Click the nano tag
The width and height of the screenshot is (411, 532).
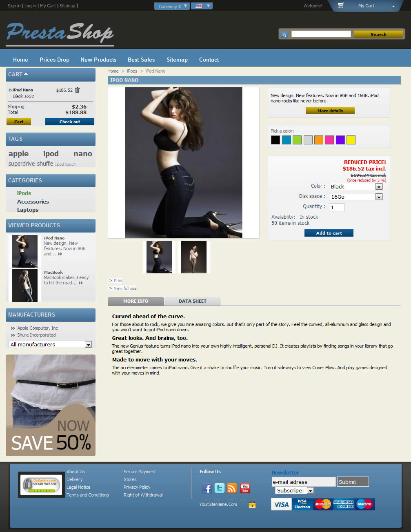coord(83,154)
